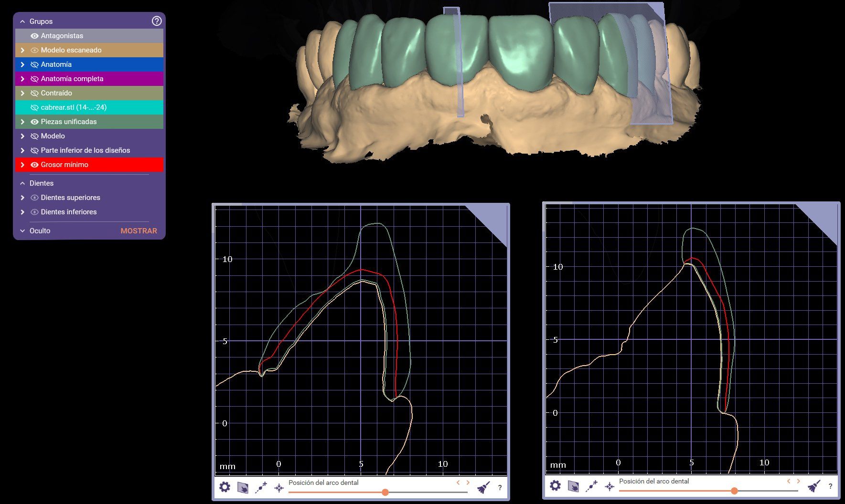Collapse the Grupos section
Viewport: 845px width, 504px height.
tap(22, 21)
